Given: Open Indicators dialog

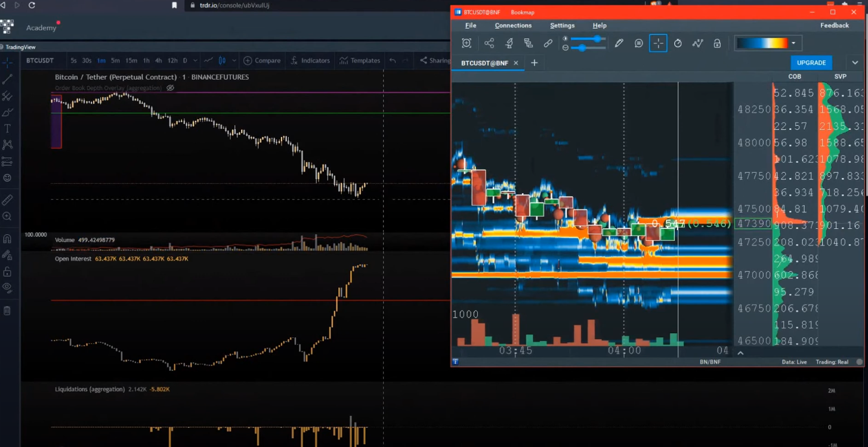Looking at the screenshot, I should (310, 60).
